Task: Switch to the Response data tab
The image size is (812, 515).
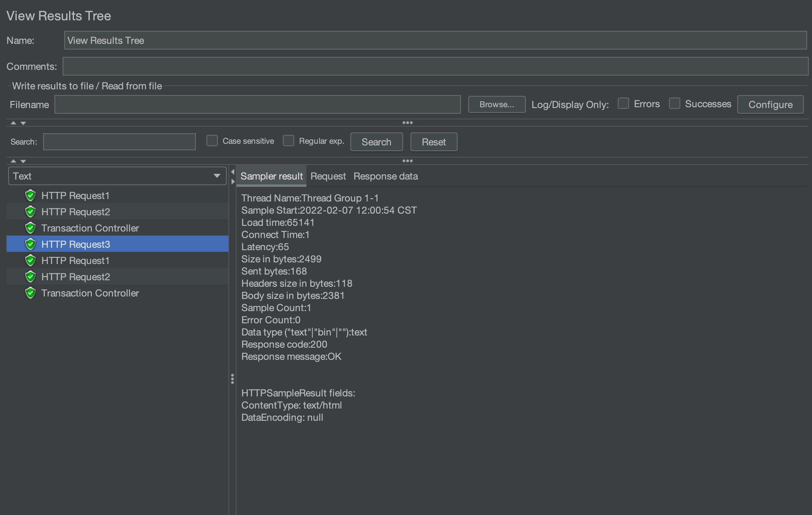Action: pyautogui.click(x=386, y=176)
